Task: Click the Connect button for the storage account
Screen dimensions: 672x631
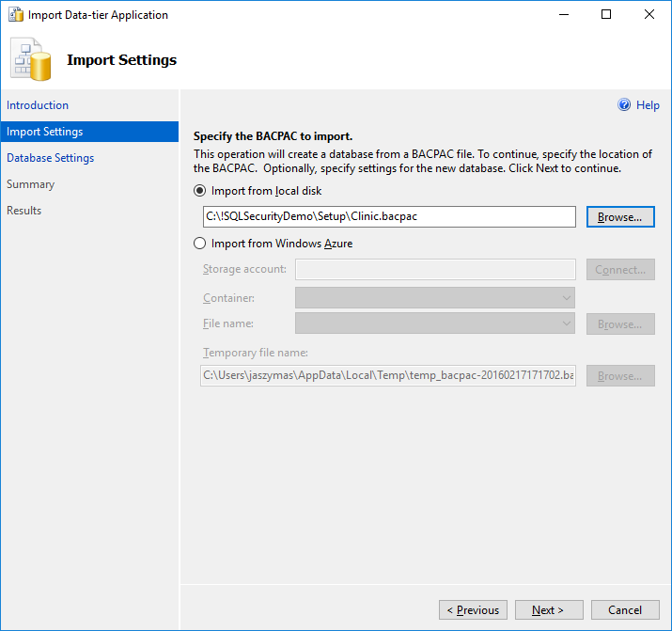Action: (x=620, y=270)
